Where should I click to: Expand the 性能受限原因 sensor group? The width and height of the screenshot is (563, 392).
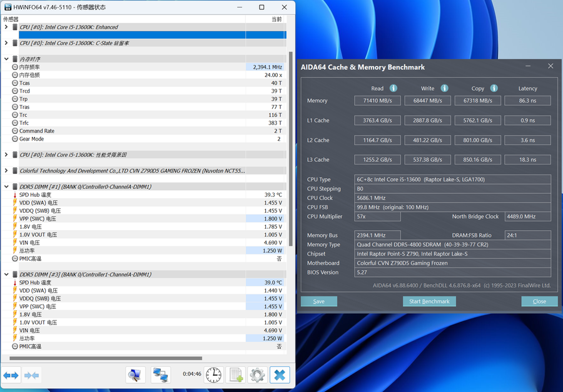(x=6, y=154)
